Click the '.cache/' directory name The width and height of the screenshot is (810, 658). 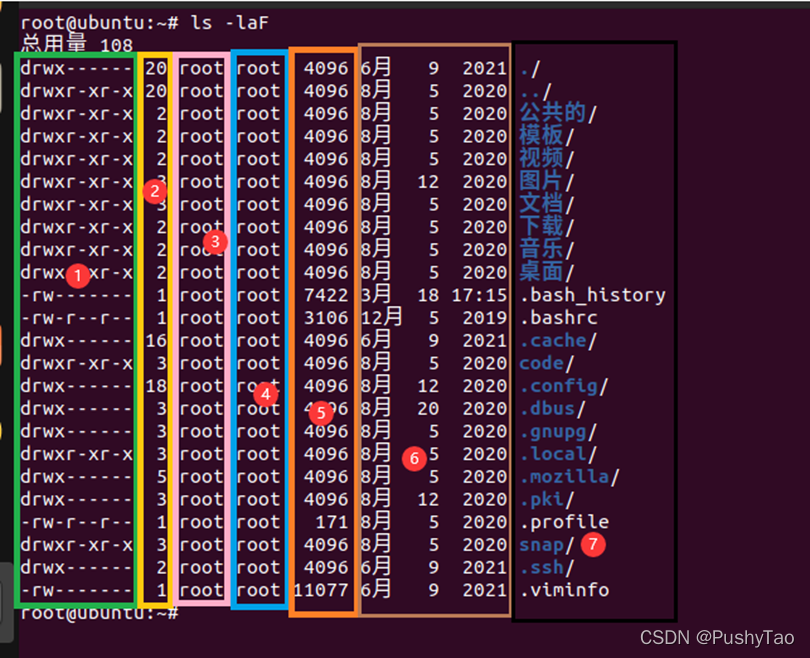pos(558,341)
